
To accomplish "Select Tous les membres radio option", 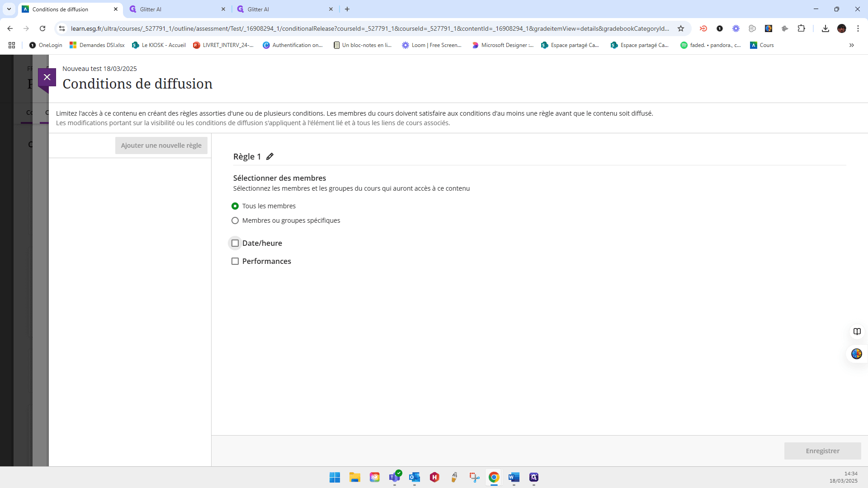I will (235, 206).
